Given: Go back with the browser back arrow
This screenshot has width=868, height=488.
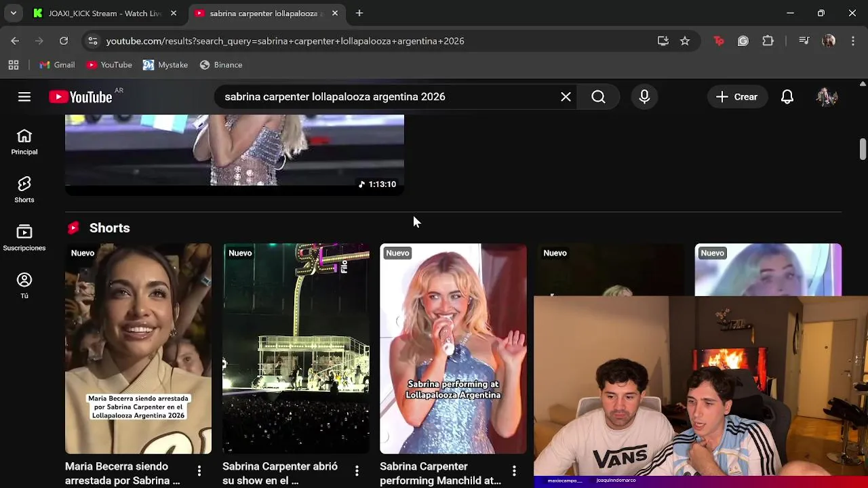Looking at the screenshot, I should click(15, 41).
